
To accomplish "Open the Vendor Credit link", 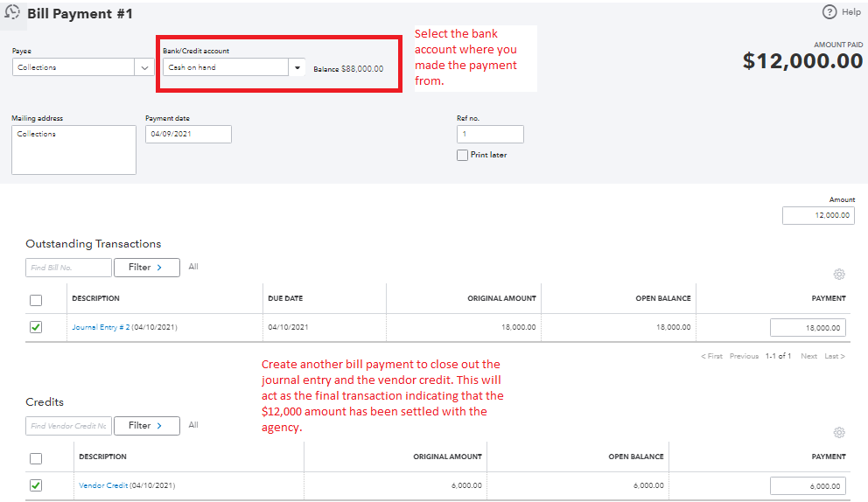I will [x=102, y=485].
